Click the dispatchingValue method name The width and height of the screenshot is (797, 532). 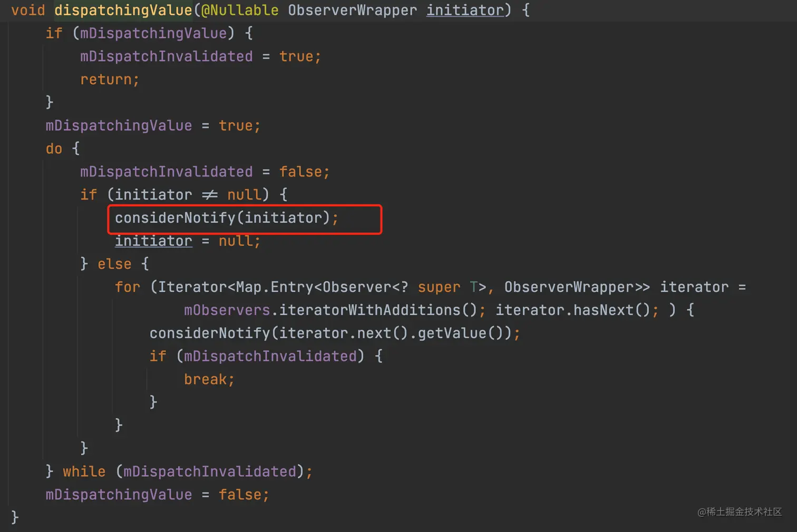(x=123, y=10)
